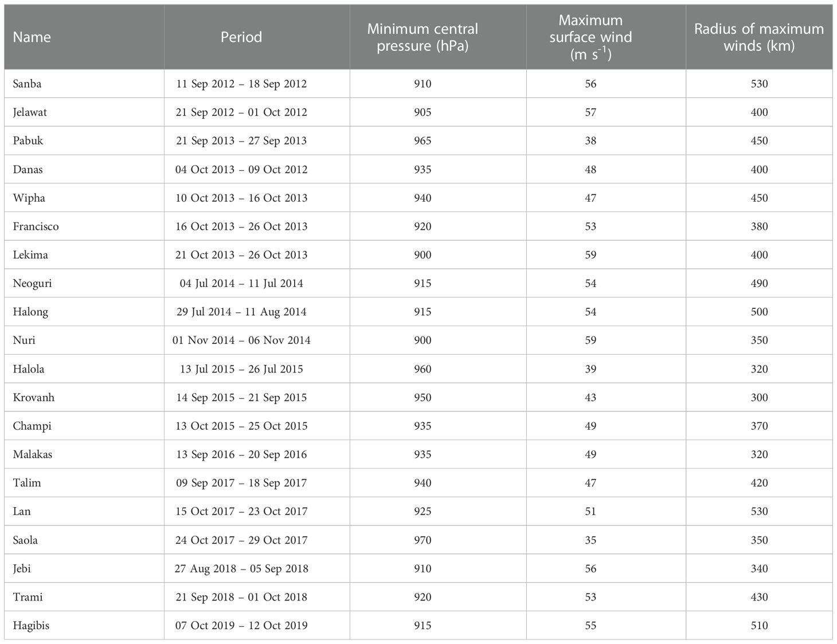837x644 pixels.
Task: Click the Halong name cell
Action: (30, 312)
